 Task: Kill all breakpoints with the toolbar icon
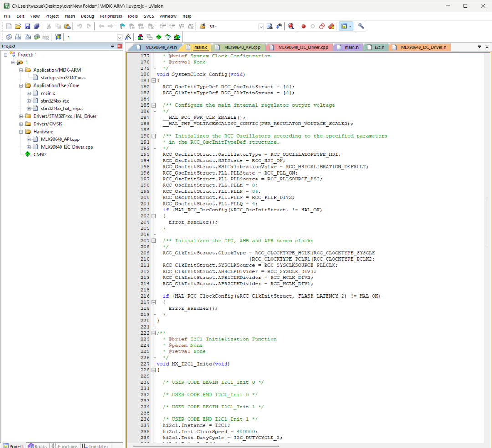pyautogui.click(x=331, y=26)
